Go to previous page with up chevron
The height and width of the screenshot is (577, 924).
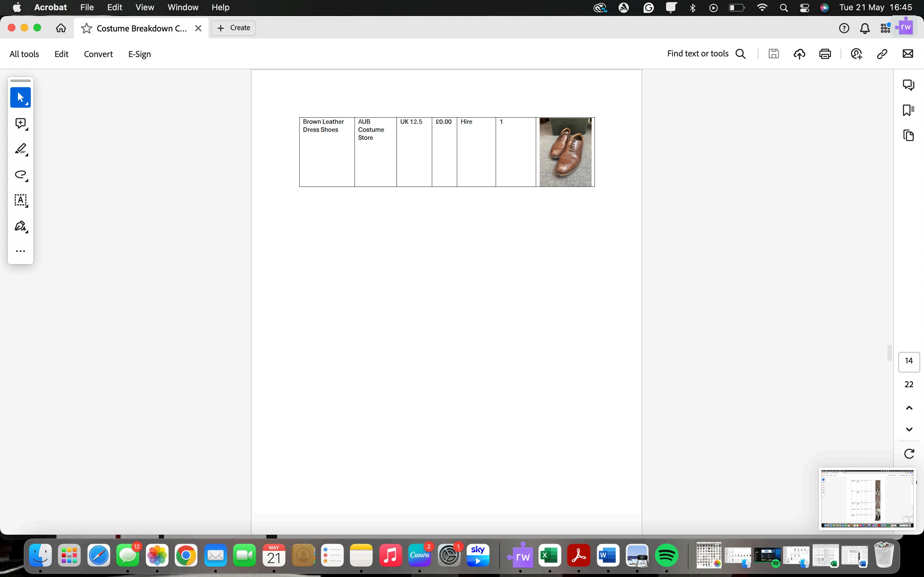click(909, 408)
